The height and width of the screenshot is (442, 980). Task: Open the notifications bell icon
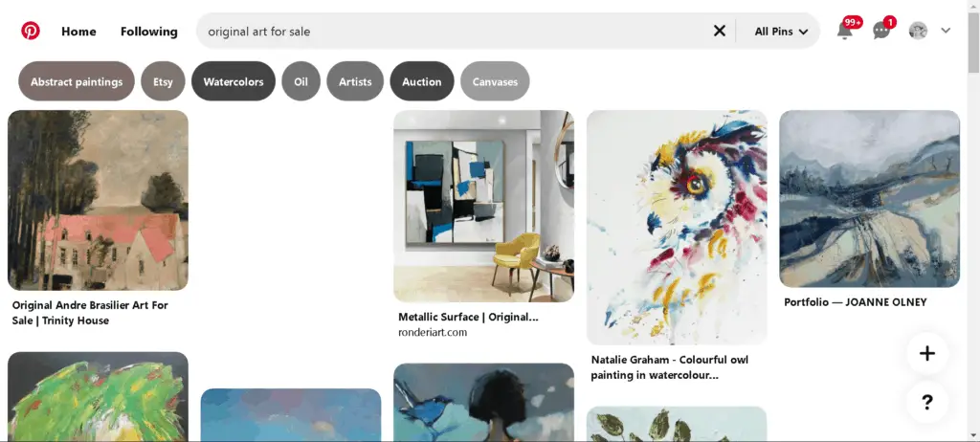pyautogui.click(x=844, y=31)
